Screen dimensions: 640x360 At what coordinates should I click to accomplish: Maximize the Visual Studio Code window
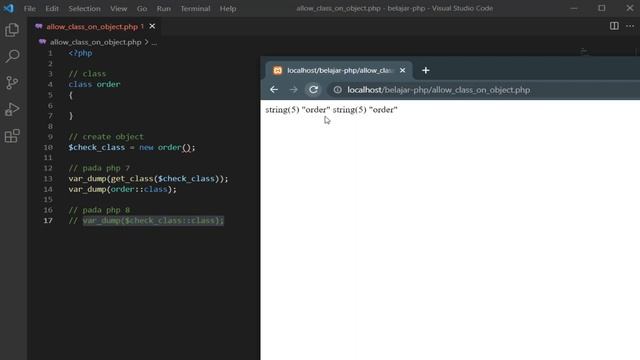[x=602, y=8]
